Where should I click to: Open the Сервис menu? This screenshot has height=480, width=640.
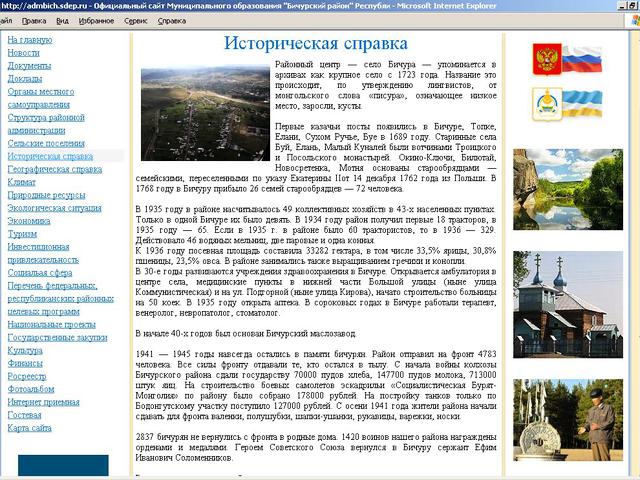[x=136, y=21]
